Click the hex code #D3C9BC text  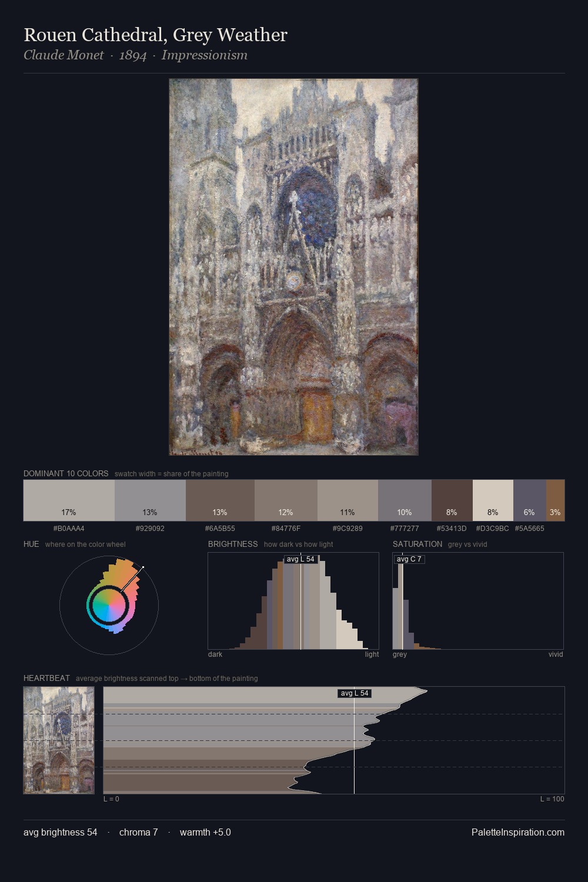(493, 528)
